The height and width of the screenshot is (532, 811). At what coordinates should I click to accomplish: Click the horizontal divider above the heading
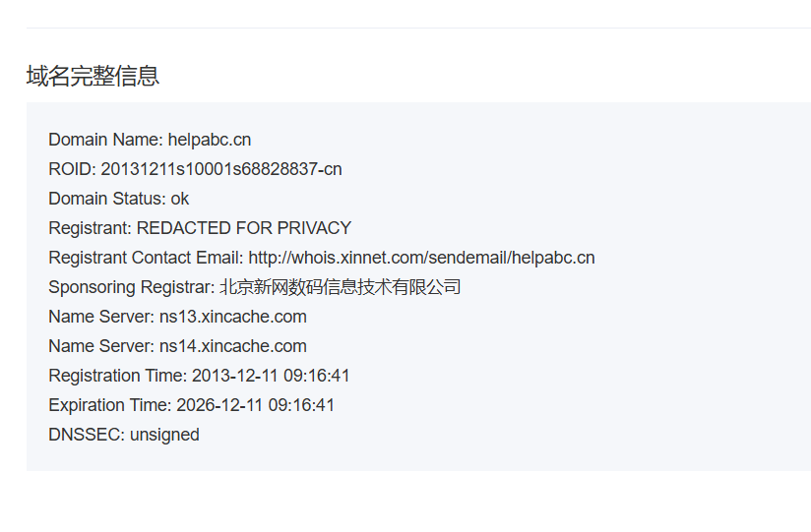pyautogui.click(x=418, y=28)
